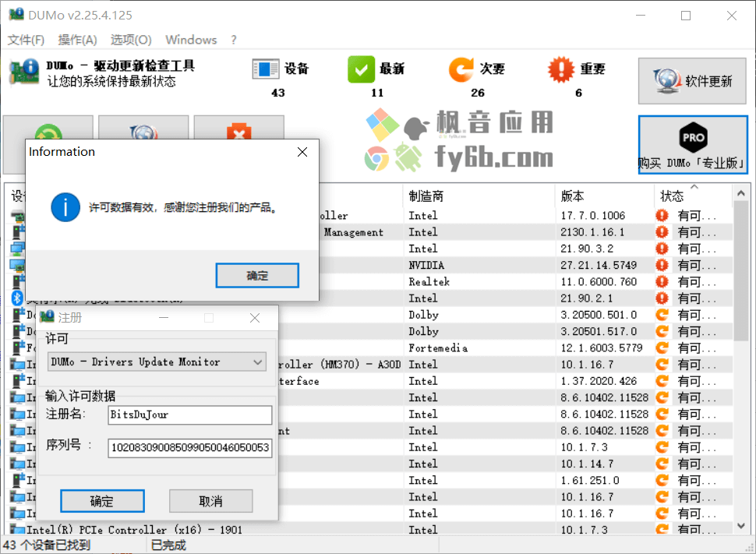Click the red status icon for version 17.7.0.1006
Screen dimensions: 756x554
click(x=662, y=216)
